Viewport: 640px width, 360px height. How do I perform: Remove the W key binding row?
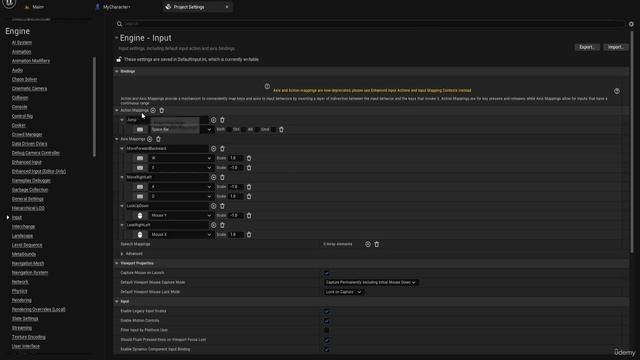pyautogui.click(x=249, y=158)
